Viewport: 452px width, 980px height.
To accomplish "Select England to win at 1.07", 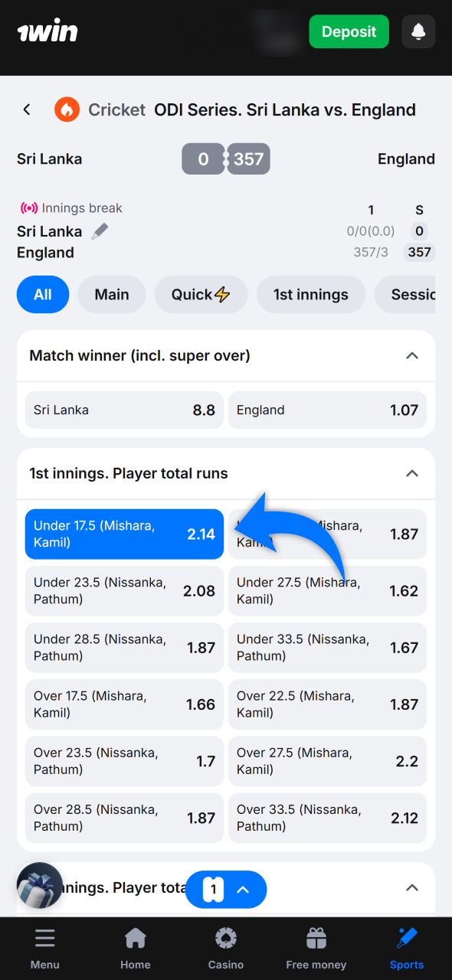I will point(327,410).
